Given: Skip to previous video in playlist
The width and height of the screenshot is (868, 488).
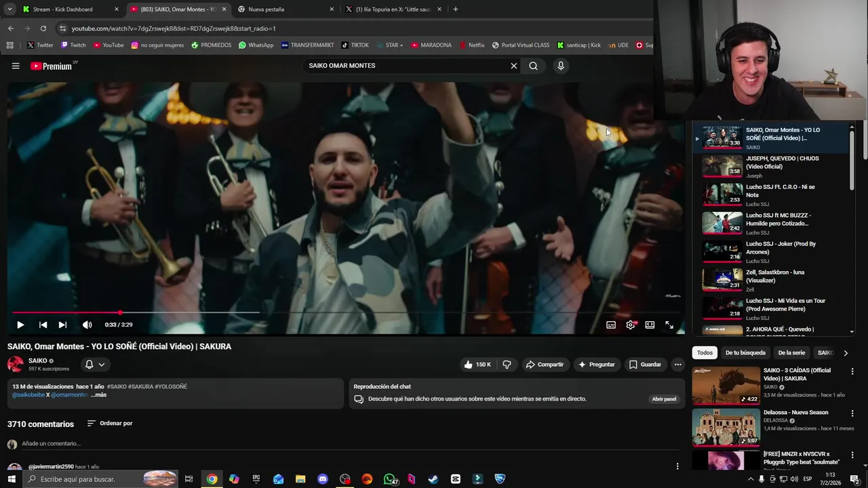Looking at the screenshot, I should coord(43,325).
